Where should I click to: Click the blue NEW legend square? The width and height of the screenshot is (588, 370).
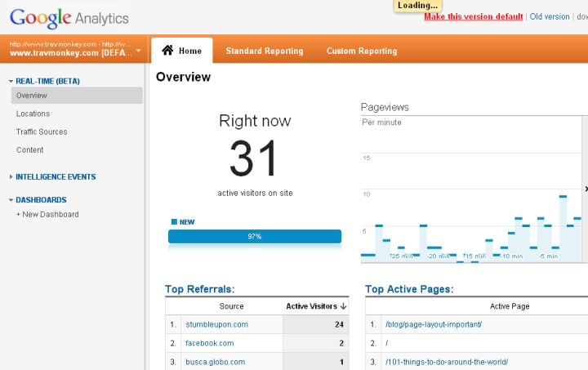tap(174, 221)
